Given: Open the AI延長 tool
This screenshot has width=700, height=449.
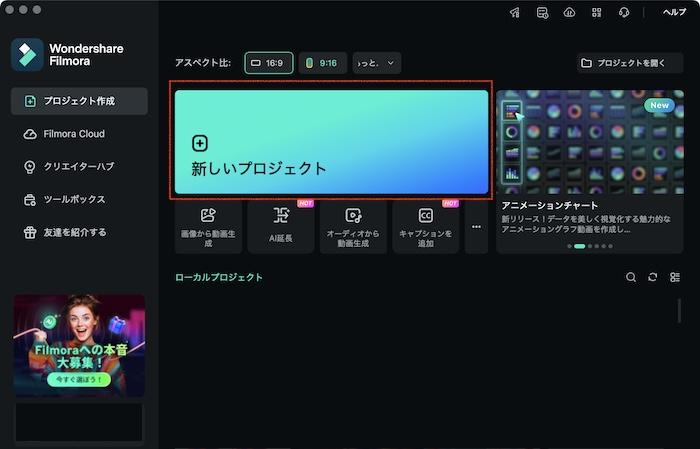Looking at the screenshot, I should click(x=281, y=228).
